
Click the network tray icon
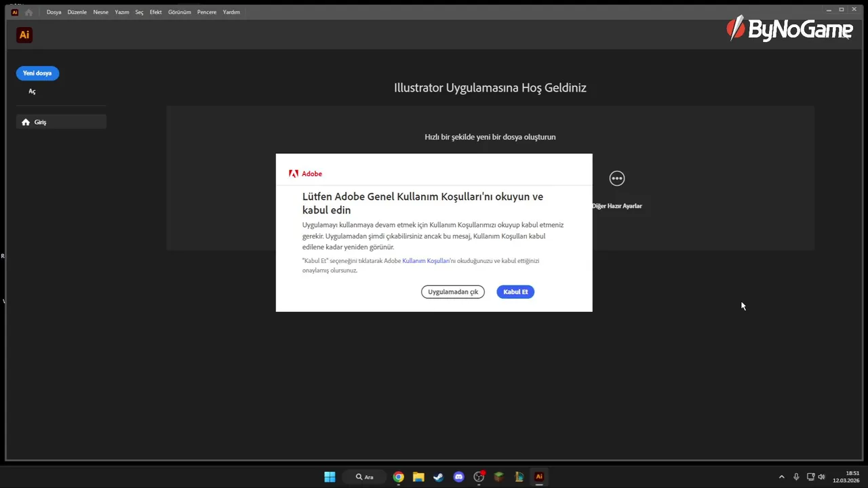810,477
